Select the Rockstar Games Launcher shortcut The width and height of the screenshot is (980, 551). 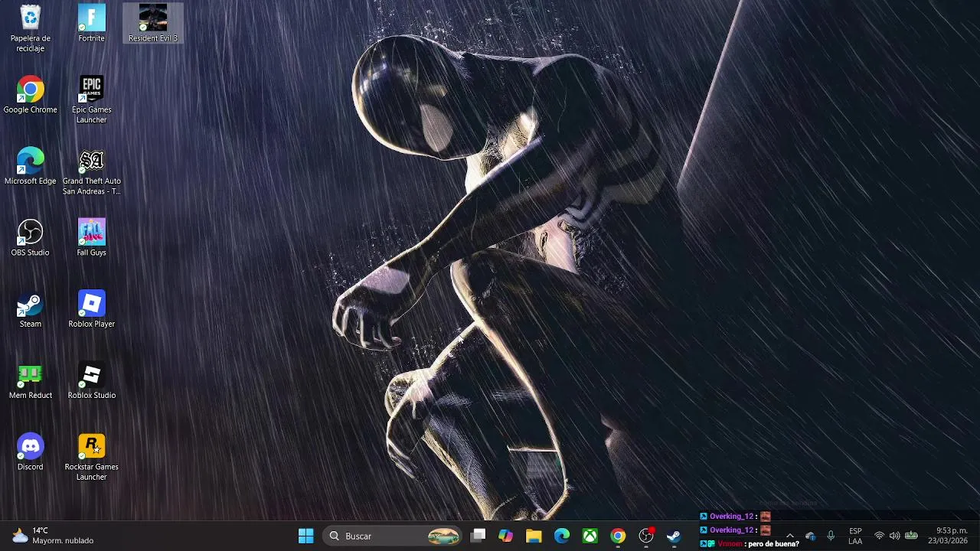tap(91, 457)
